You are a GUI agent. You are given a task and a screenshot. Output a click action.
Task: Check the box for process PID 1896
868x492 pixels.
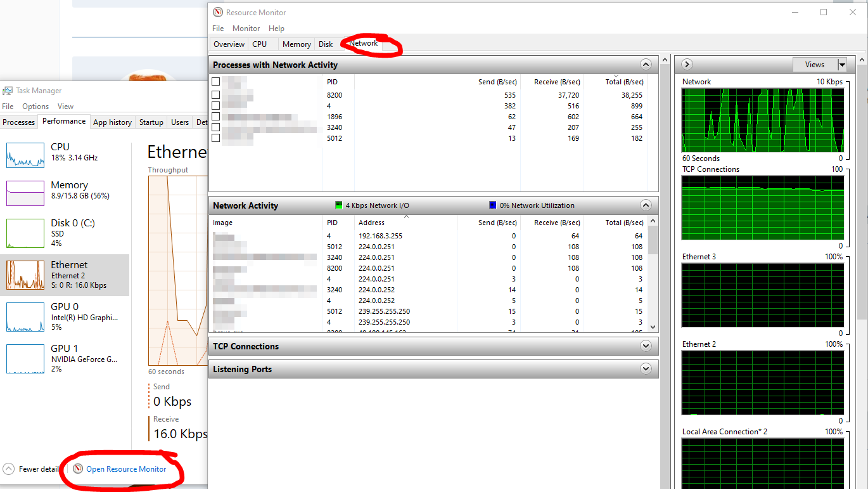216,117
